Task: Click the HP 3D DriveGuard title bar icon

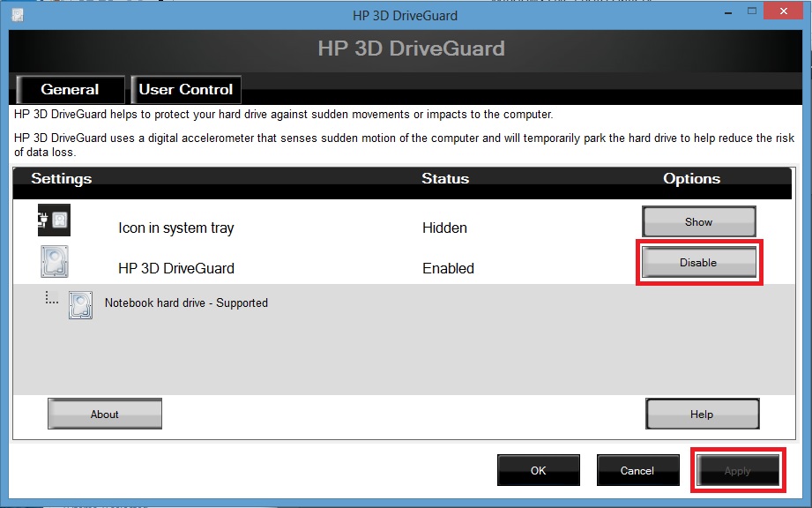Action: pos(18,16)
